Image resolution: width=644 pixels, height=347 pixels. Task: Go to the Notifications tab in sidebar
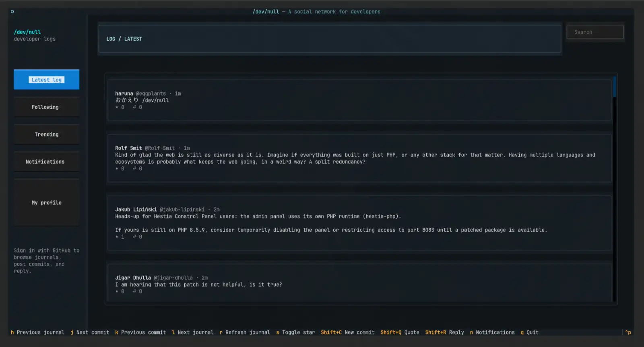pyautogui.click(x=47, y=162)
